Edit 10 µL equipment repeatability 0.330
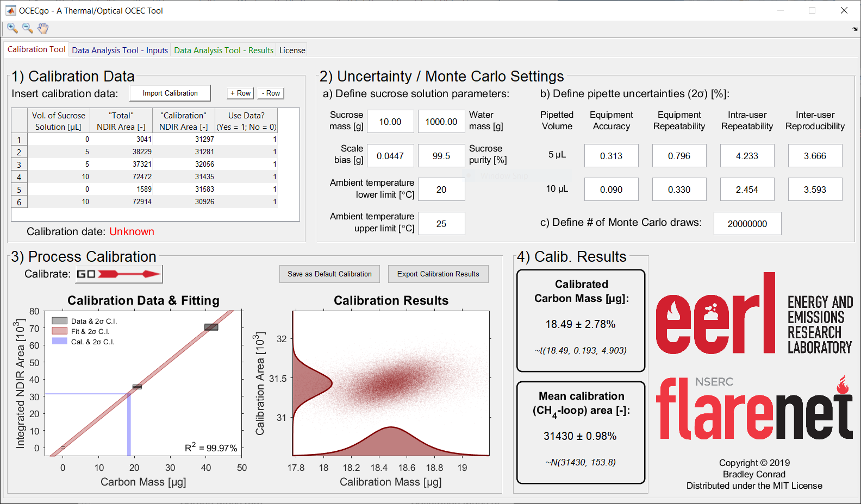 tap(679, 190)
